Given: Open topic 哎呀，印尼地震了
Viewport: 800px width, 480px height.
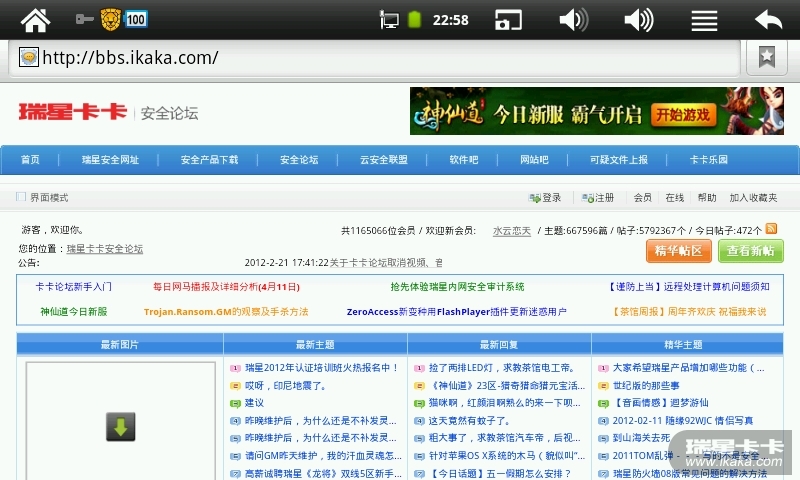Looking at the screenshot, I should (x=285, y=386).
